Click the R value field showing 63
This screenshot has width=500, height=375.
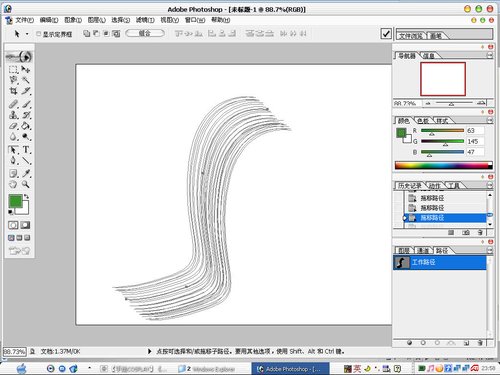pos(475,130)
